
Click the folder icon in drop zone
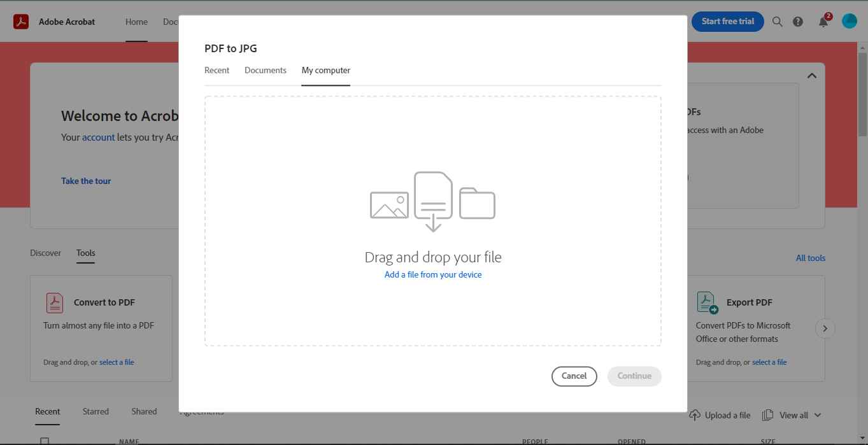pyautogui.click(x=477, y=203)
